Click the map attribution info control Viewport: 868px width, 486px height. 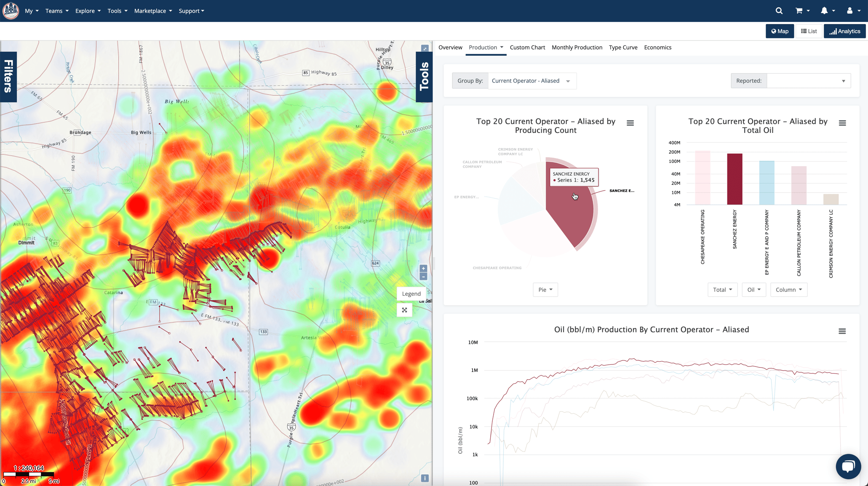click(x=425, y=478)
